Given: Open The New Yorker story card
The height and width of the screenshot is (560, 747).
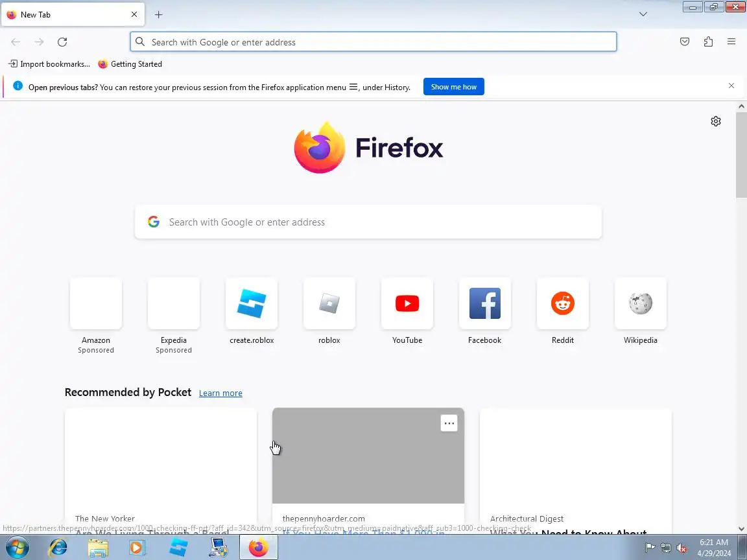Looking at the screenshot, I should click(161, 471).
